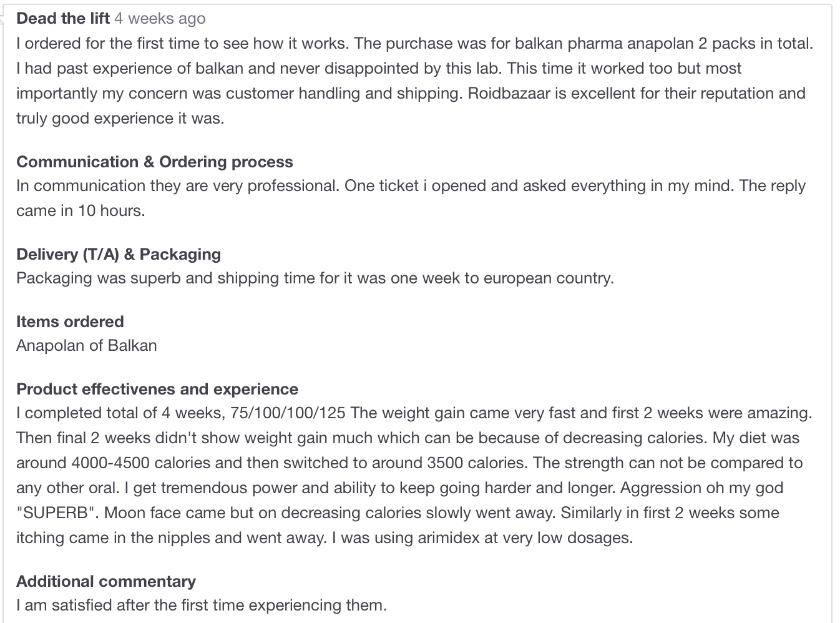Image resolution: width=840 pixels, height=623 pixels.
Task: Click the line "truly good experience it was."
Action: [120, 118]
